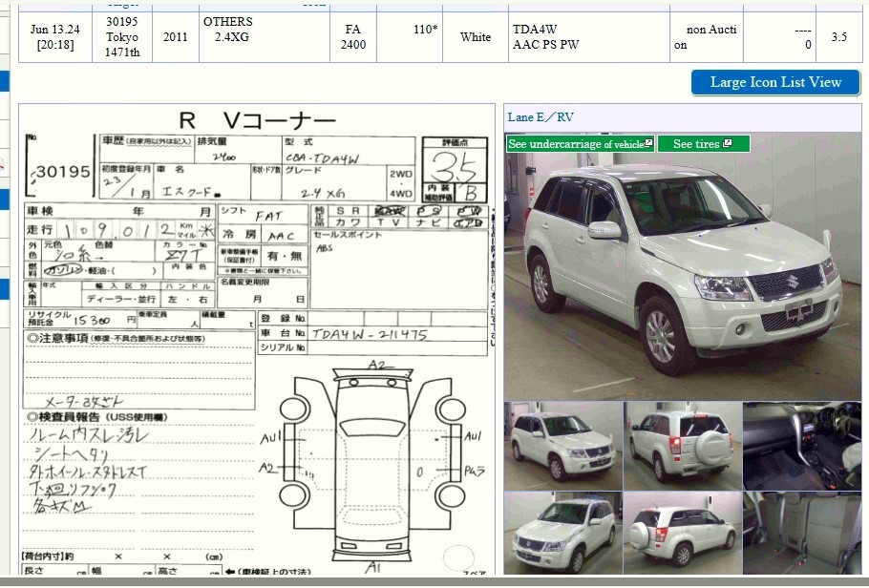Click the 'FA 2400' transmission cell
This screenshot has height=588, width=869.
click(x=353, y=37)
